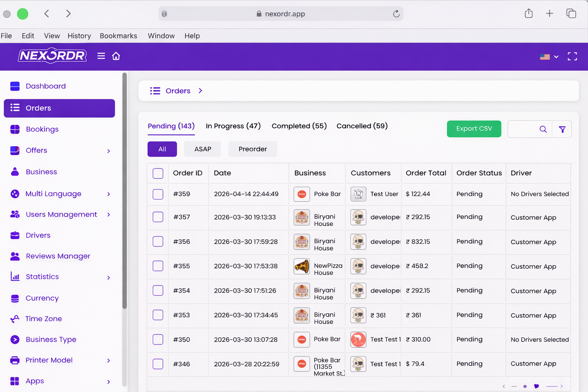Click the Time Zone sidebar icon
Screen dimensions: 588x392
click(x=15, y=319)
